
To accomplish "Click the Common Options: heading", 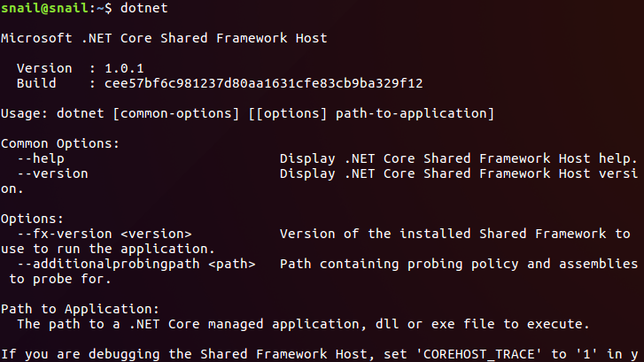I will point(60,143).
